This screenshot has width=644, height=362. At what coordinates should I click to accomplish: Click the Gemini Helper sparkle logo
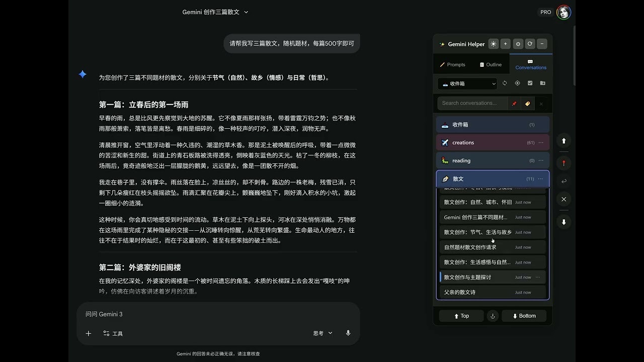click(x=442, y=44)
